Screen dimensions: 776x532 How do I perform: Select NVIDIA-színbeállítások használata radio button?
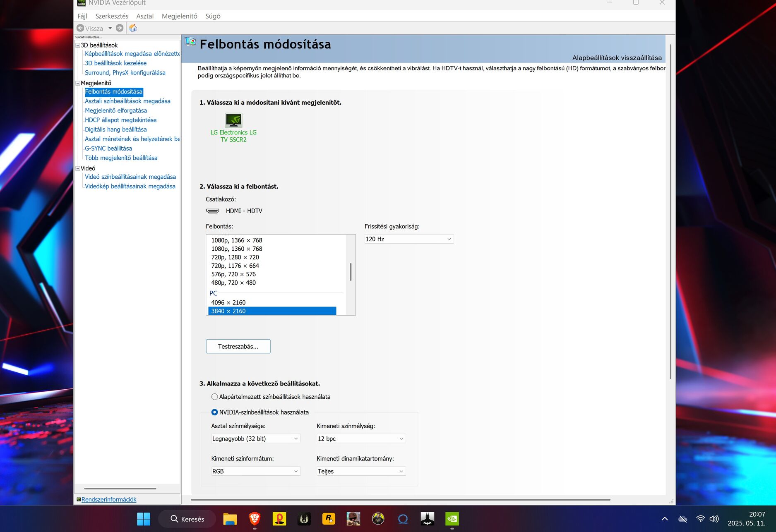(214, 412)
